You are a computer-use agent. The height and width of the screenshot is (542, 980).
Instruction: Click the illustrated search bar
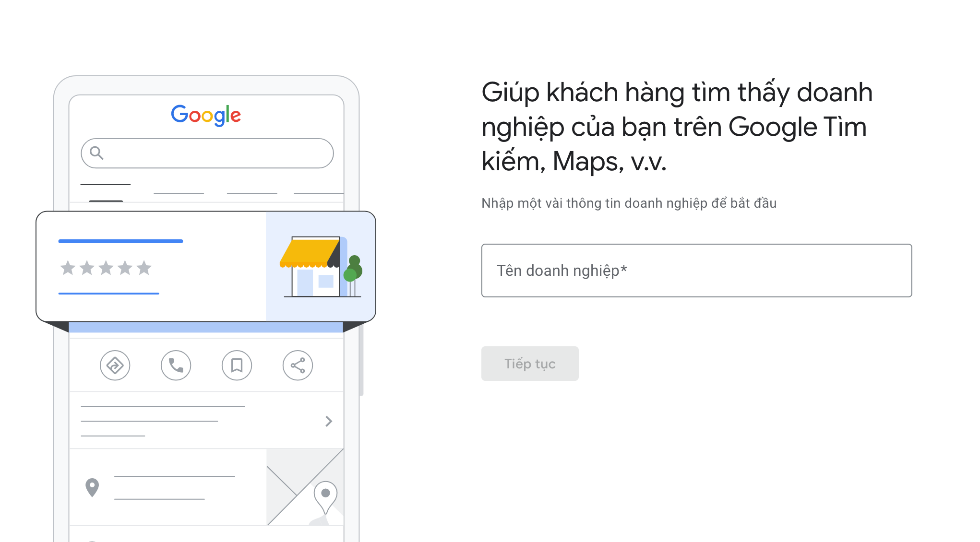[207, 153]
